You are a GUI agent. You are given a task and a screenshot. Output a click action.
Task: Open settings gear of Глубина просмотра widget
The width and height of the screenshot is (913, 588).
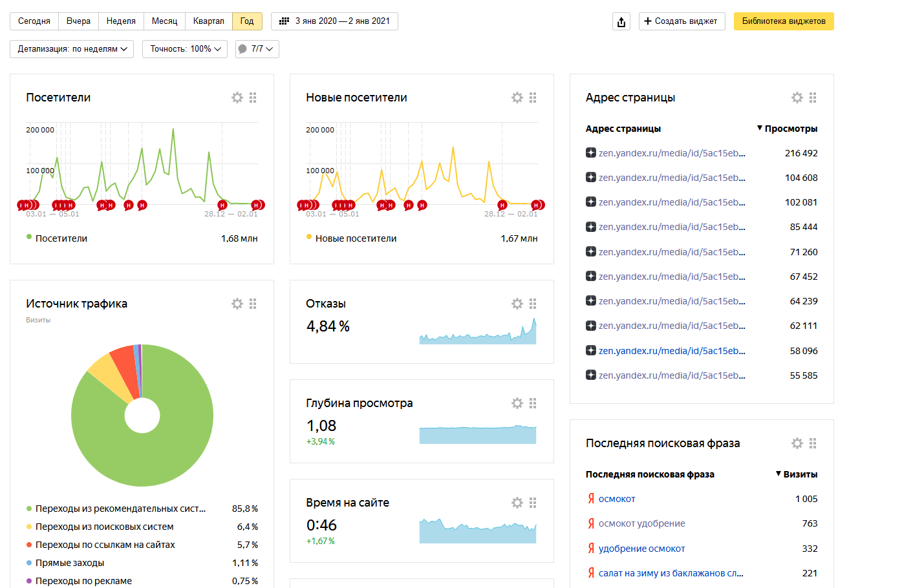click(517, 403)
